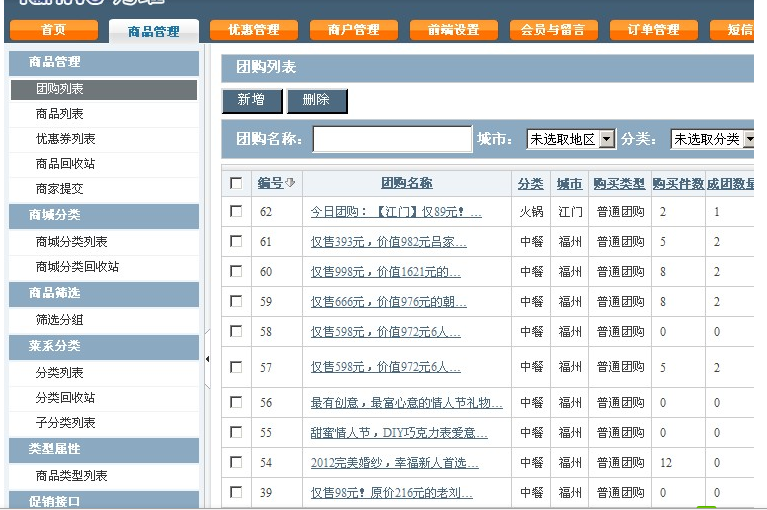Focus the 团购名称 search field
The image size is (767, 510).
click(x=392, y=140)
